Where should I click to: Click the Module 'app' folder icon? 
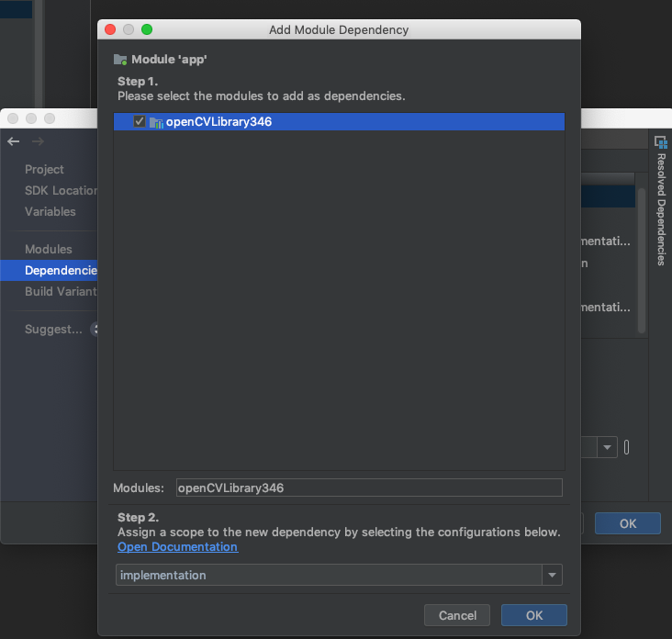pyautogui.click(x=120, y=60)
